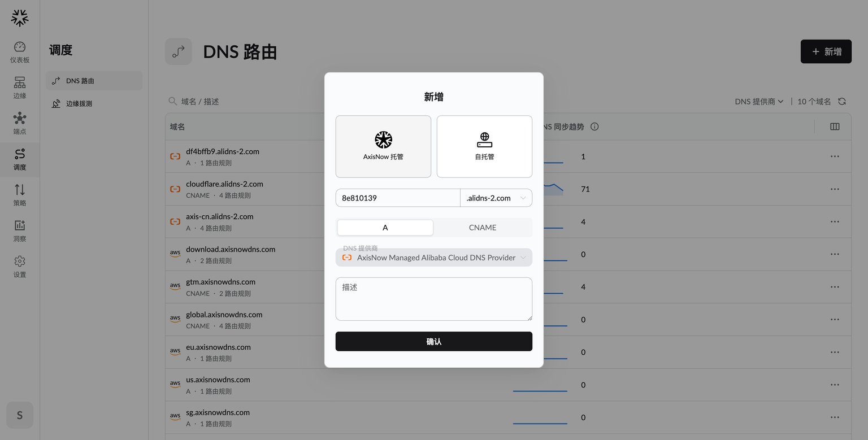Click the 确认 confirm button

coord(434,342)
